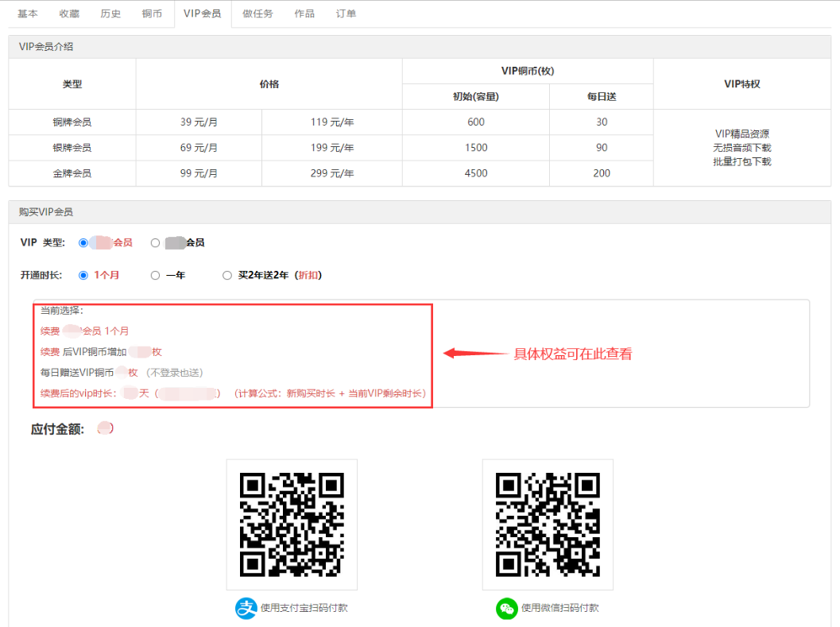840x627 pixels.
Task: Click the 1500 initial coins cell
Action: pyautogui.click(x=476, y=148)
